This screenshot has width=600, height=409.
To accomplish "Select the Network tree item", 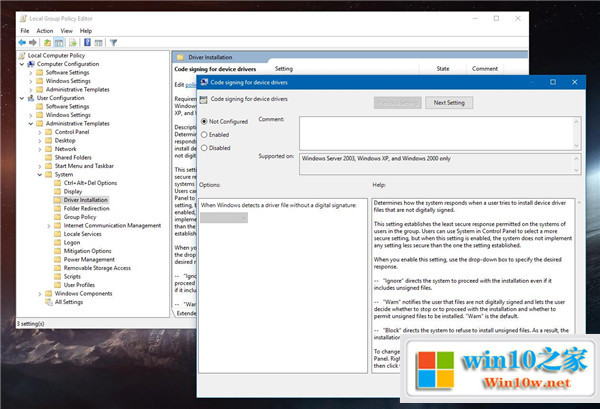I will click(x=65, y=149).
